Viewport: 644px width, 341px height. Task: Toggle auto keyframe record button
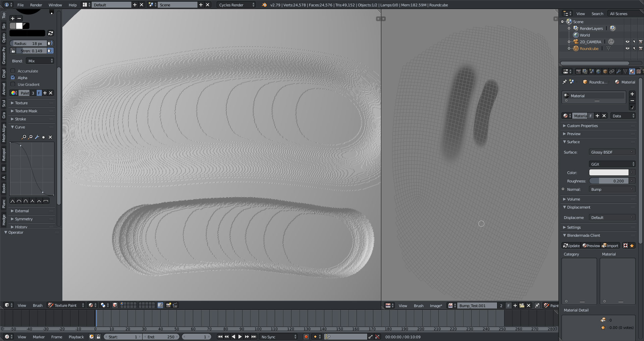coord(306,337)
